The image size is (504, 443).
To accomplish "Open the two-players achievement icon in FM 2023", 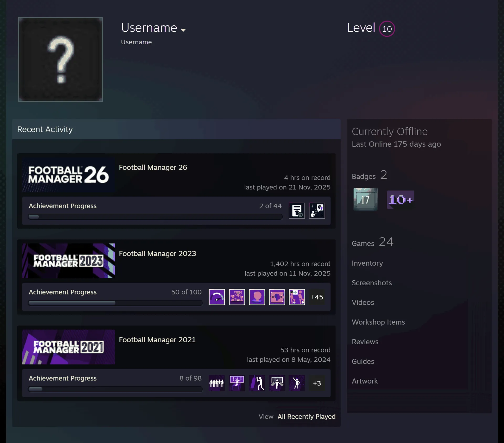I will [297, 297].
